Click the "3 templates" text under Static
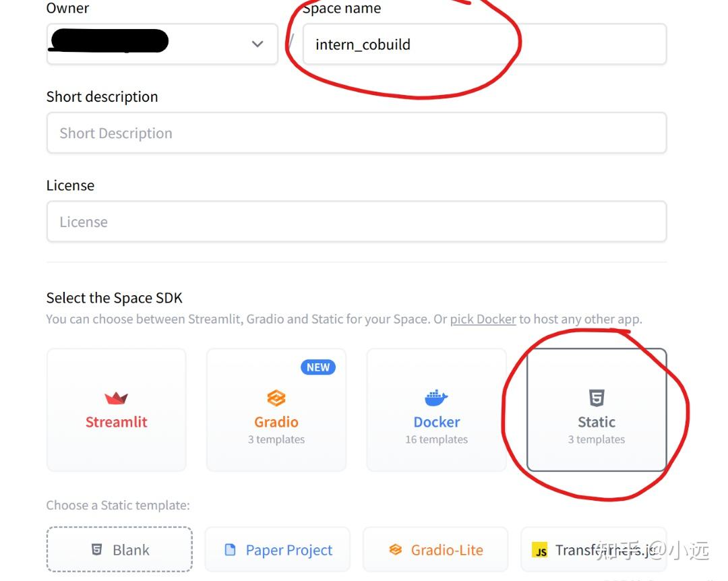 [x=597, y=439]
